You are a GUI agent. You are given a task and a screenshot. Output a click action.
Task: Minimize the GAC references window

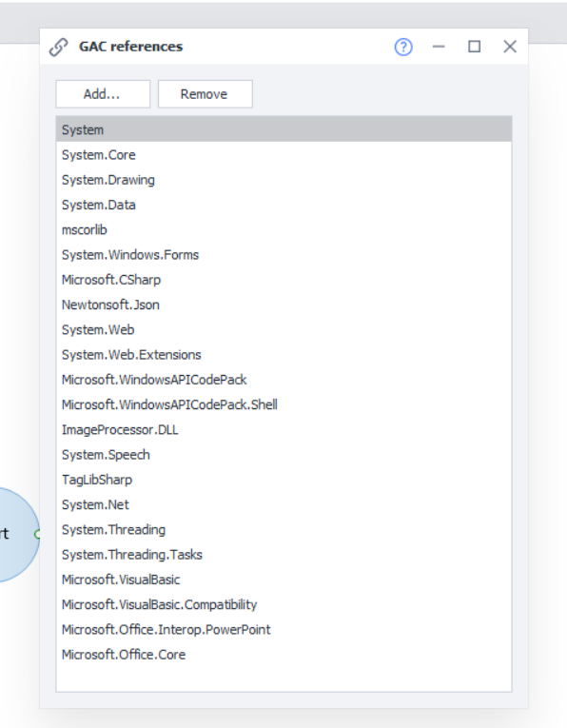click(439, 47)
